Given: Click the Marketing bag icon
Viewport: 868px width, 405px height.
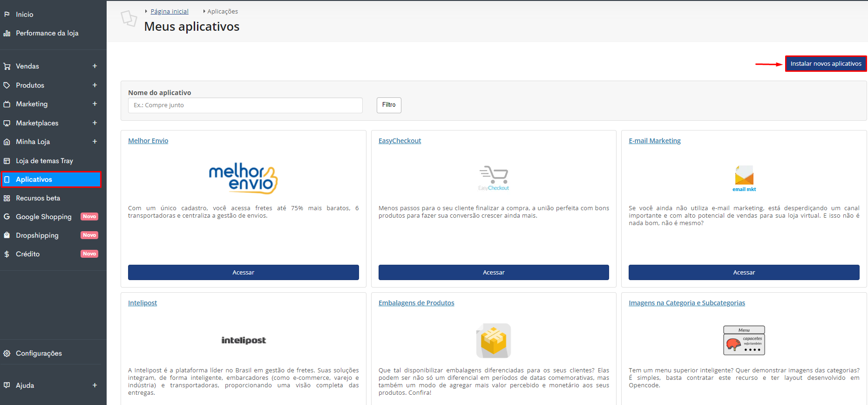Looking at the screenshot, I should tap(7, 104).
